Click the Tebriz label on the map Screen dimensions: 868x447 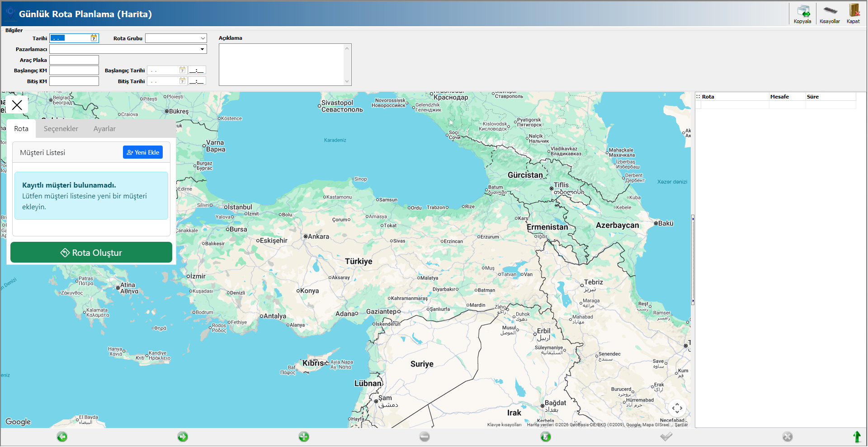click(x=594, y=282)
